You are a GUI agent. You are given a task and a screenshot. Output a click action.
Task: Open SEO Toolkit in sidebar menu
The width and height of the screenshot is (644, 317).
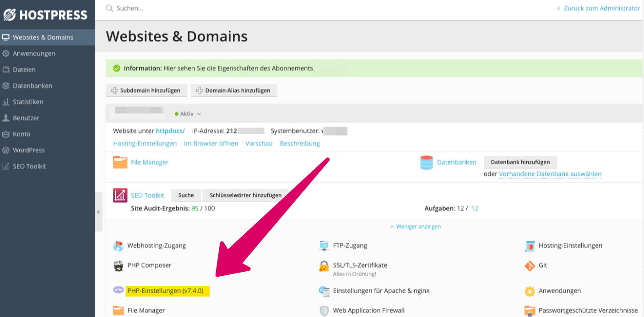tap(48, 166)
